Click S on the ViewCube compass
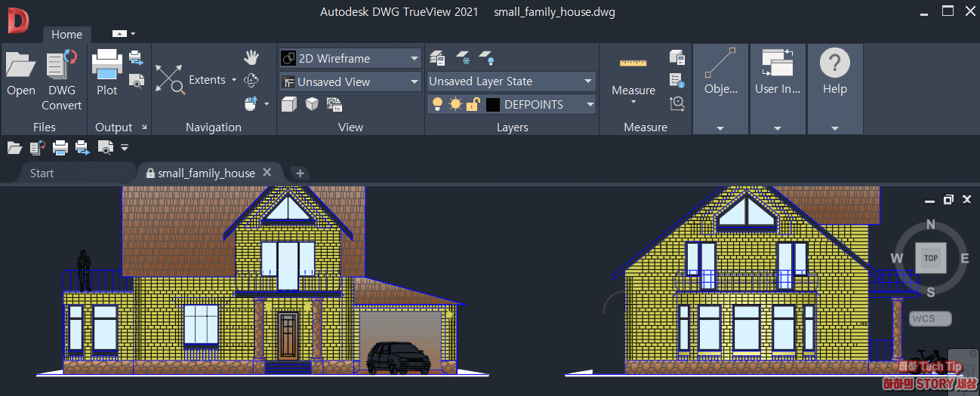 click(x=930, y=292)
